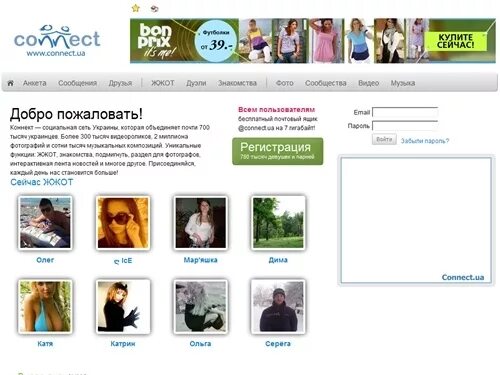The width and height of the screenshot is (500, 375).
Task: Go to Сообщества page
Action: (326, 83)
